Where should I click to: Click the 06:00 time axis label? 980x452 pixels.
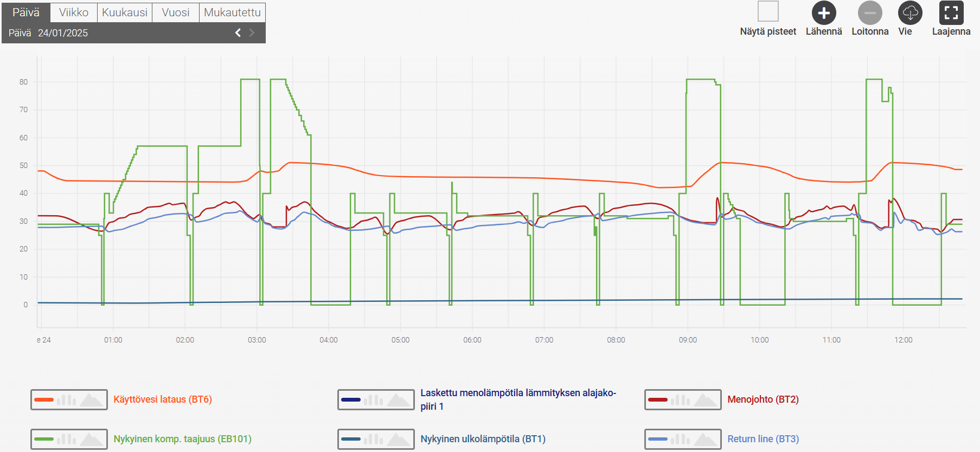(x=472, y=340)
